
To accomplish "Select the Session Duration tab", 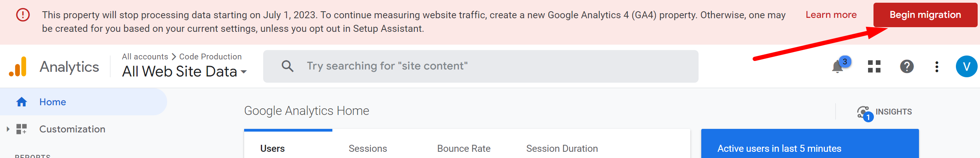I will [x=562, y=149].
